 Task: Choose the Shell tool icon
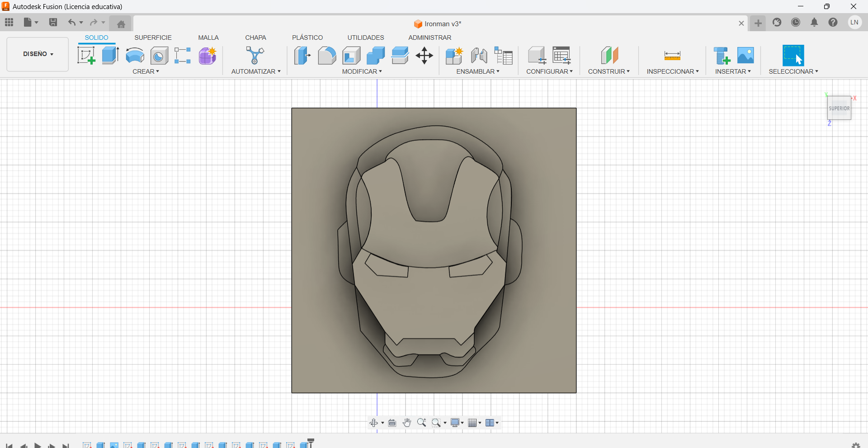[351, 56]
